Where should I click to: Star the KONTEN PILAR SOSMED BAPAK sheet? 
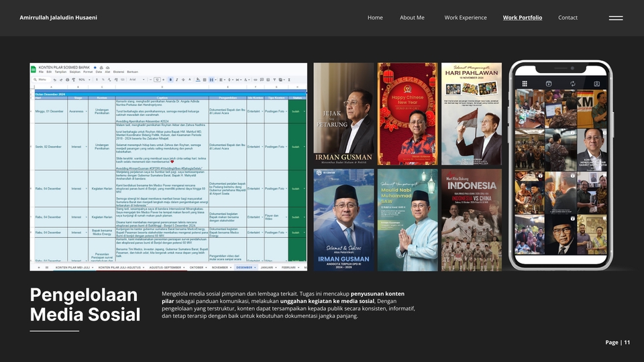(x=95, y=67)
